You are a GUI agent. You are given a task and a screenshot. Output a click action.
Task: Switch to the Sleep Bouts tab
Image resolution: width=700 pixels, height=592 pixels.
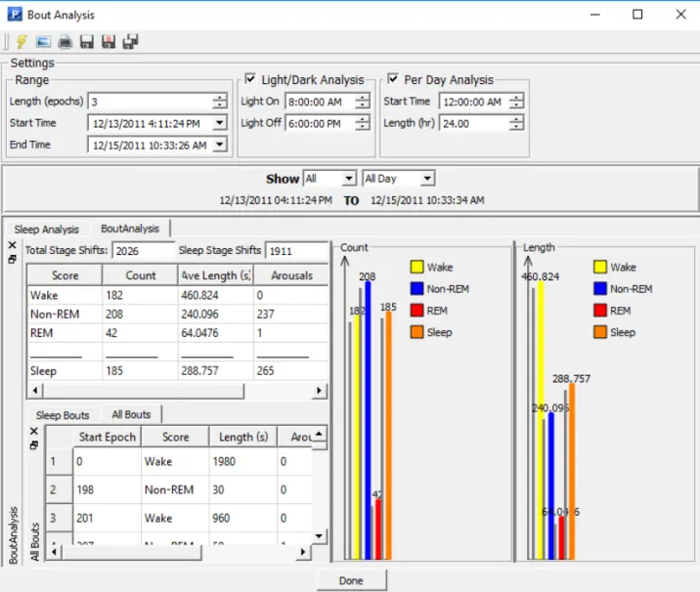(x=63, y=415)
